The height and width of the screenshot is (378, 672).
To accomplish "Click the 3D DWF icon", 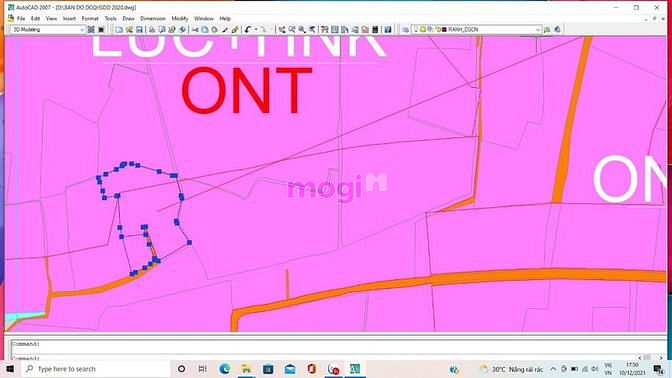I will coord(183,30).
